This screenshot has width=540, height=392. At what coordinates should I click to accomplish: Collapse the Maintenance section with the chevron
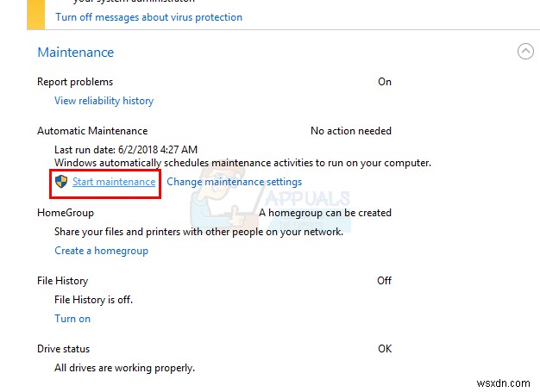[x=524, y=52]
